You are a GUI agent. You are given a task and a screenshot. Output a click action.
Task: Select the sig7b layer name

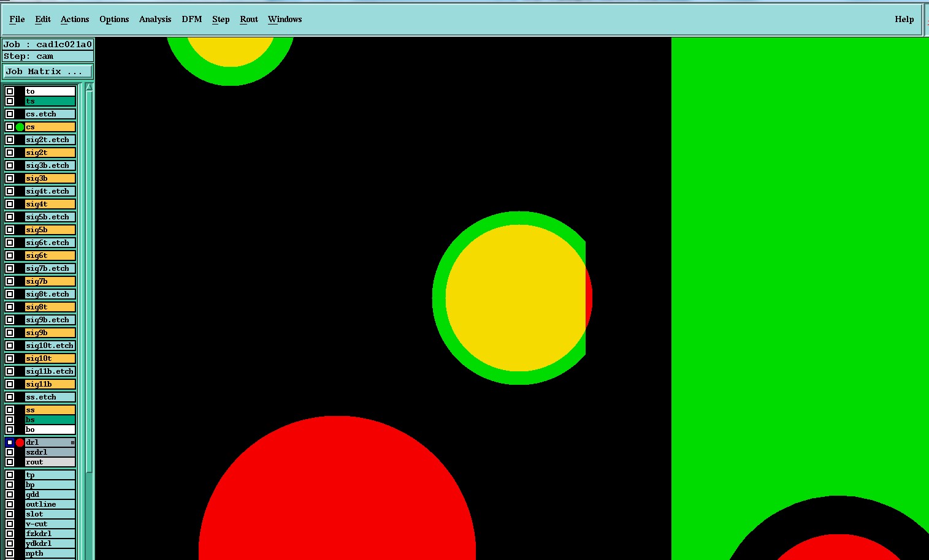coord(50,281)
